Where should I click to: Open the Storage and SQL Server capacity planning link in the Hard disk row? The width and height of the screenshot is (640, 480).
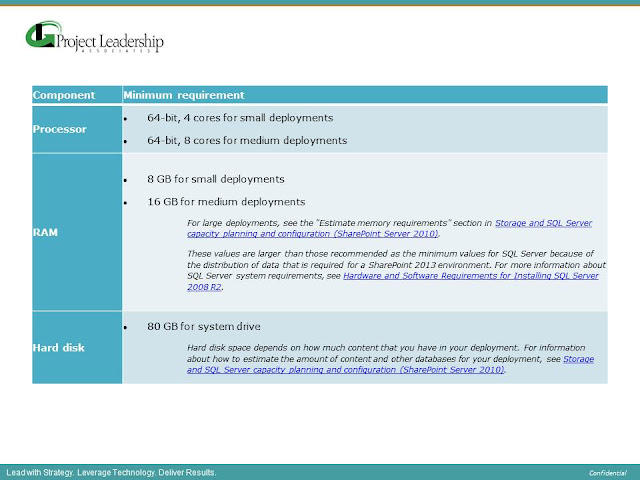click(x=390, y=364)
